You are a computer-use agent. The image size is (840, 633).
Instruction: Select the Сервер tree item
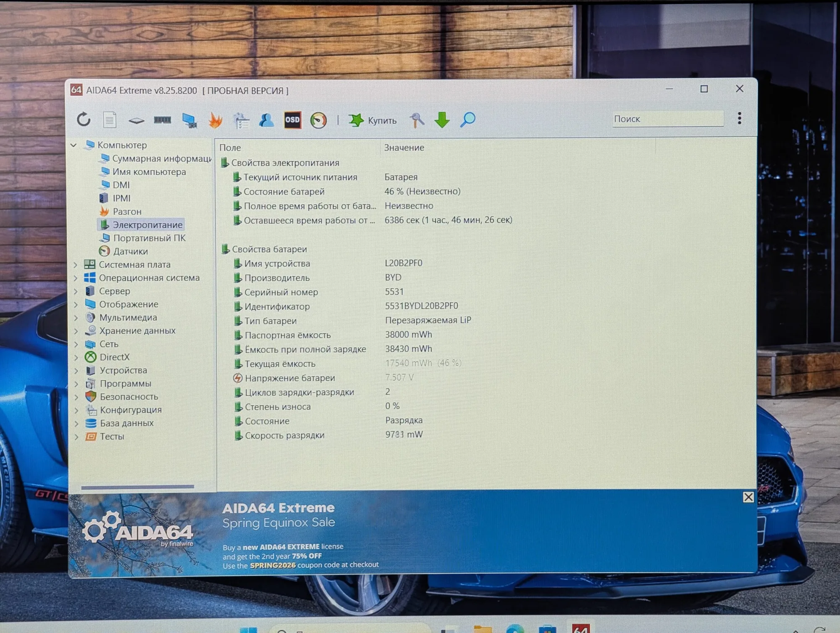108,291
